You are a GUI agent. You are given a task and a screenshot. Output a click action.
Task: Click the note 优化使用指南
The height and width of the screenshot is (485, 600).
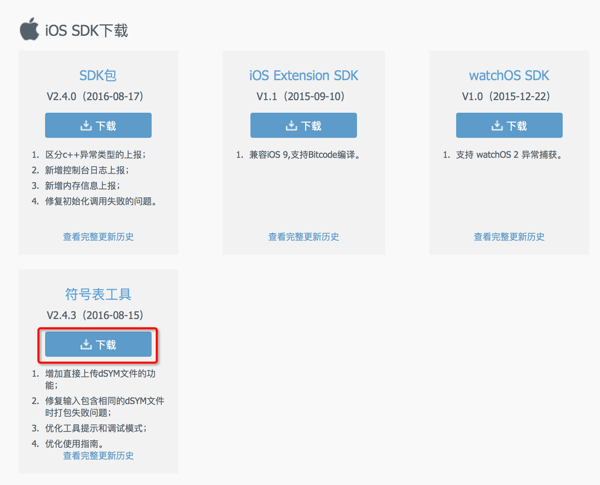point(75,444)
